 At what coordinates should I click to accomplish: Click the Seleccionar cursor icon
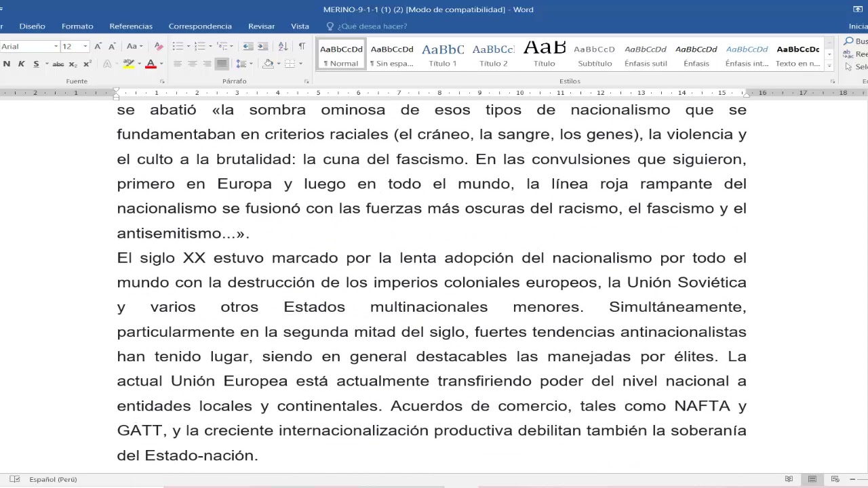pos(848,67)
